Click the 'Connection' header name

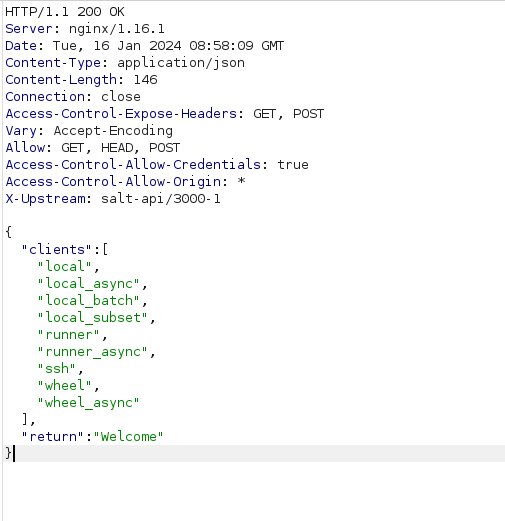click(45, 97)
